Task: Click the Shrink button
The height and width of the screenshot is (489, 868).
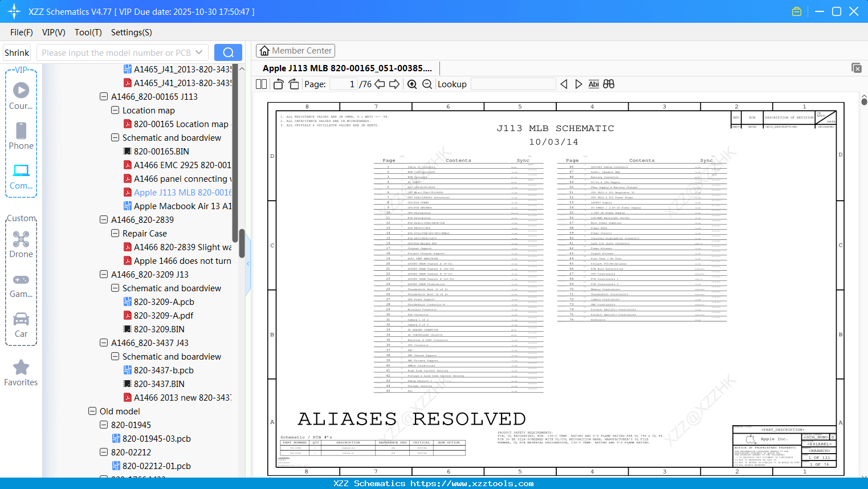Action: coord(17,52)
